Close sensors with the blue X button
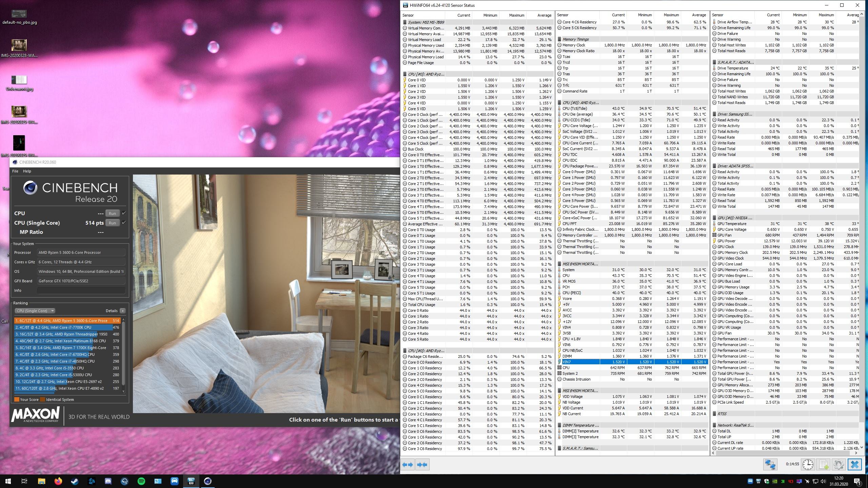The width and height of the screenshot is (868, 488). click(854, 464)
